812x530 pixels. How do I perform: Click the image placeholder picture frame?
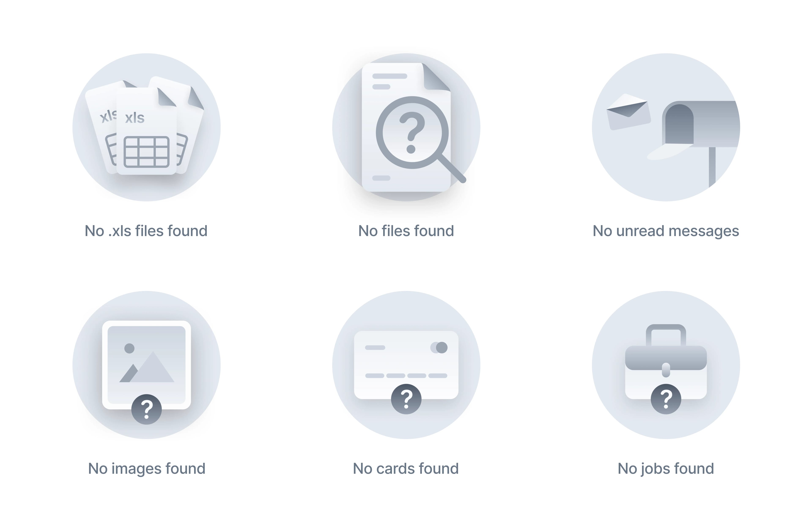click(146, 365)
